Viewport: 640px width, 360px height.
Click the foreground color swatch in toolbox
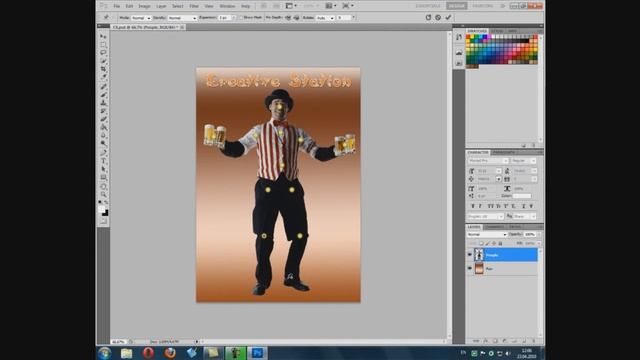tap(102, 209)
